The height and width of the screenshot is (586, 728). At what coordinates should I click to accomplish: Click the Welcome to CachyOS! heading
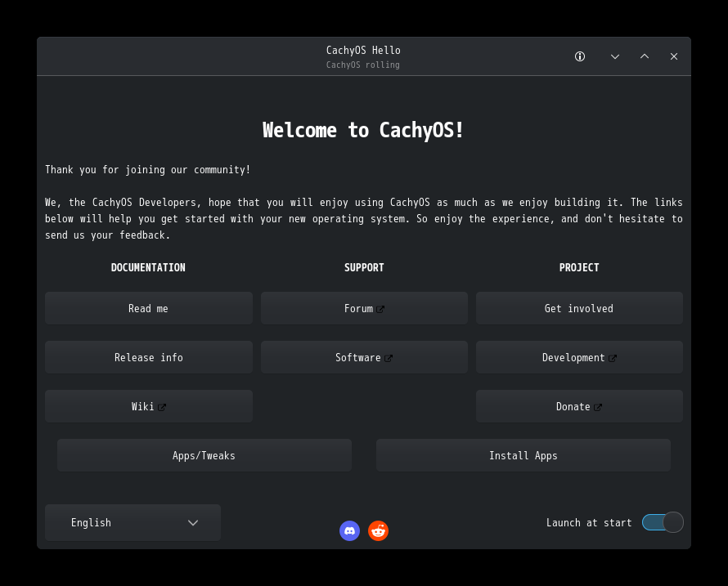click(363, 130)
